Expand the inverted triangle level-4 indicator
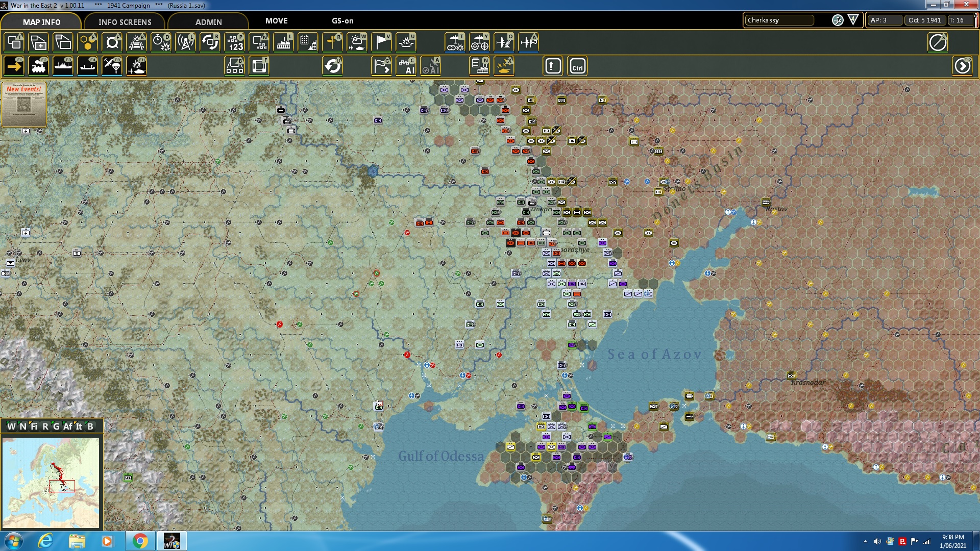Screen dimensions: 980x551 click(853, 20)
